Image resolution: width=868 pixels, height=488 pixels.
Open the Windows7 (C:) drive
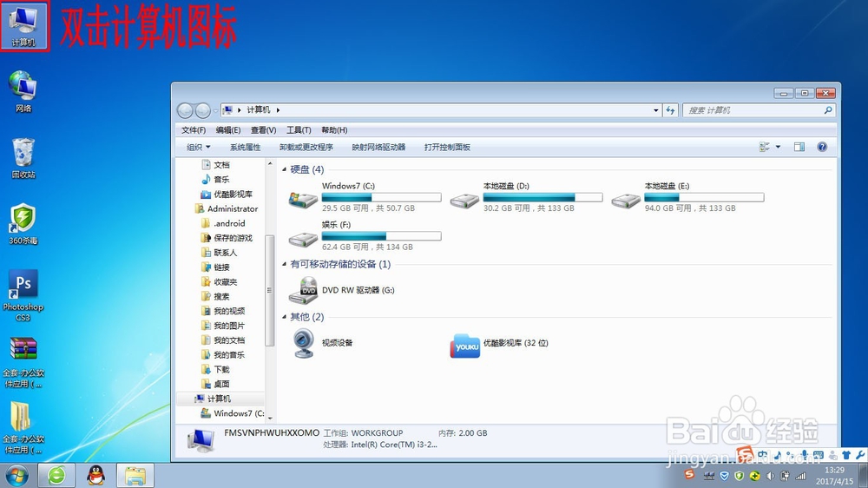pos(365,197)
